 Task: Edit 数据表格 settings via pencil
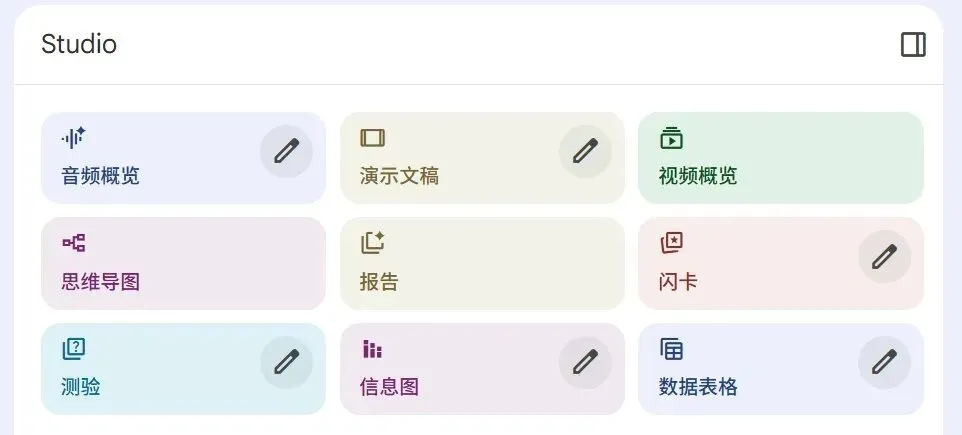pos(884,362)
